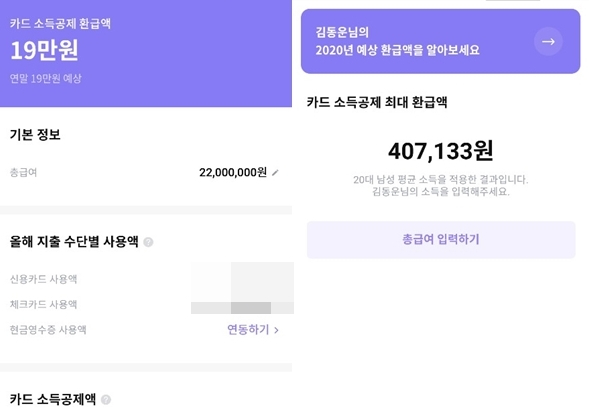Open the help icon beside 카드 소득공제액
Screen dimensions: 589x416
(106, 400)
